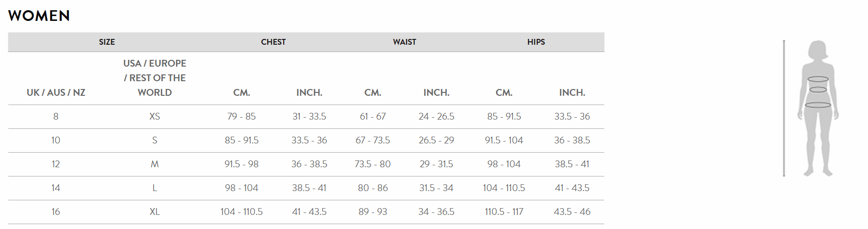868x229 pixels.
Task: Click hips value 98 - 104 cm
Action: 504,164
